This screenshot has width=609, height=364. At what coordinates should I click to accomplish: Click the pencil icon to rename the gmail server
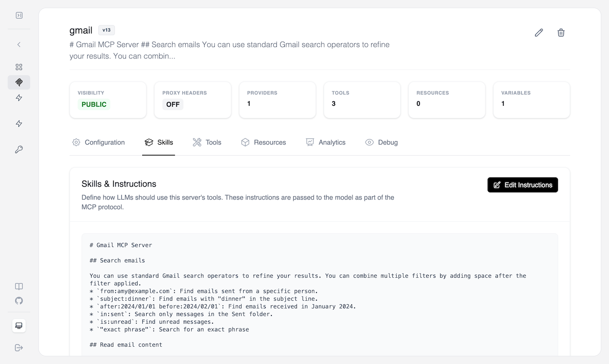(x=539, y=33)
